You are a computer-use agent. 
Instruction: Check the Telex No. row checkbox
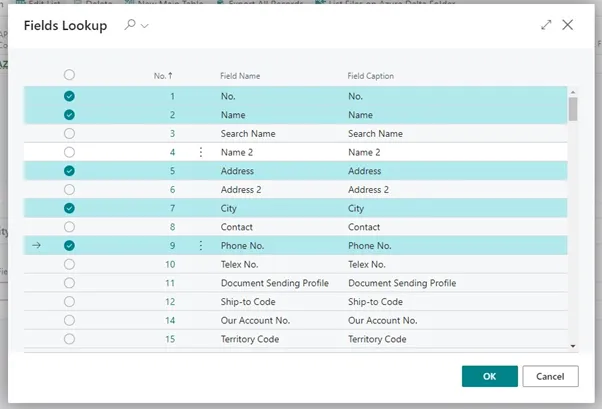pos(69,264)
